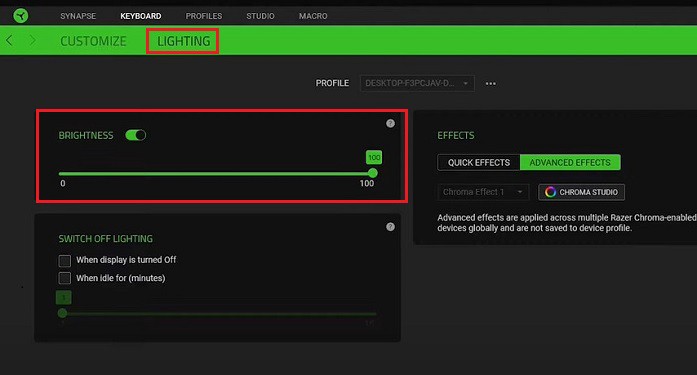The height and width of the screenshot is (375, 697).
Task: Select the KEYBOARD tab
Action: point(140,16)
